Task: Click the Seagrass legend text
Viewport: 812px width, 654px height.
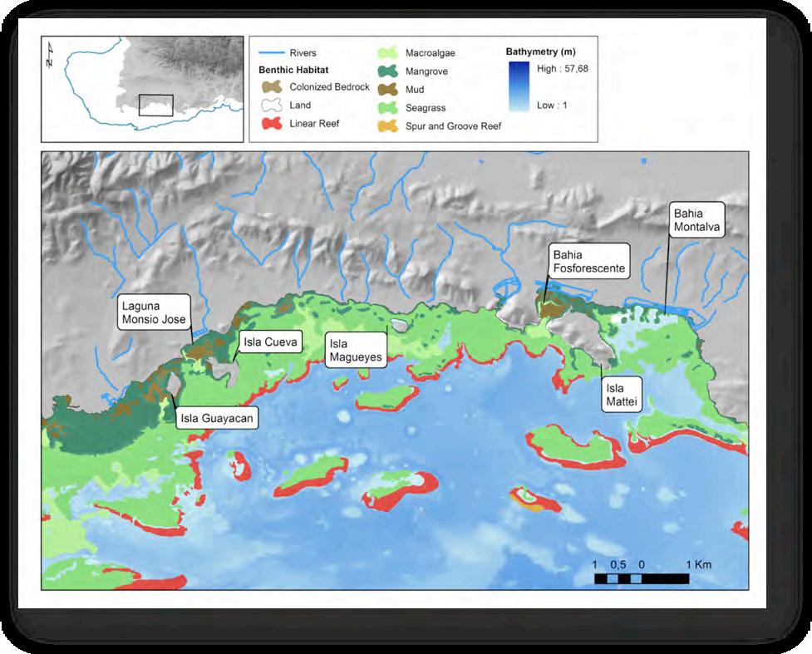Action: pos(426,108)
